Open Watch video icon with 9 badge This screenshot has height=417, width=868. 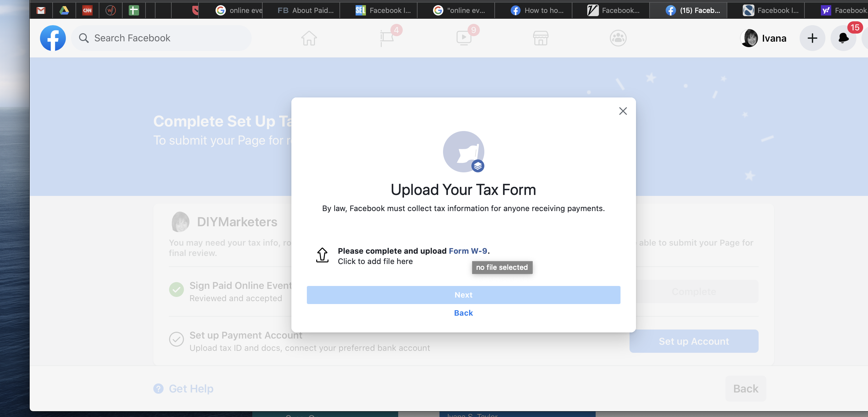464,38
